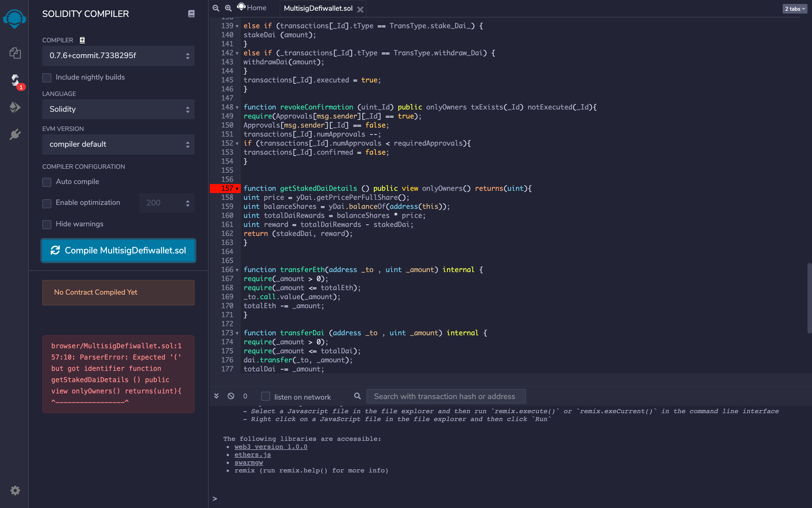
Task: Click the function getStakedDaiDetails code line
Action: pyautogui.click(x=388, y=189)
